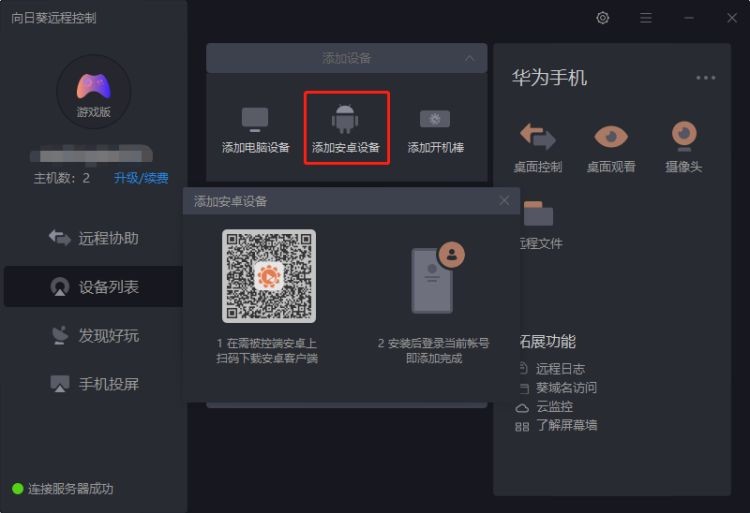Switch to 远程协助 in sidebar
Screen dimensions: 750x513
pos(95,238)
